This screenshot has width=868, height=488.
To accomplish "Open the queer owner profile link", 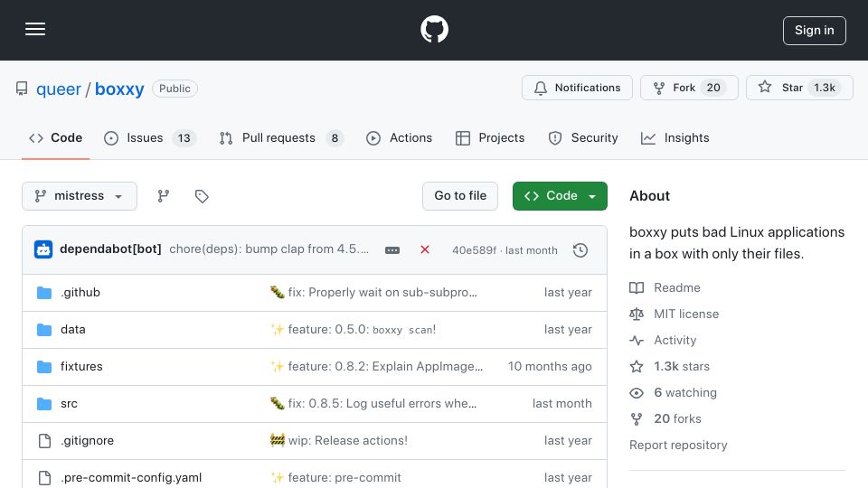I will point(59,89).
